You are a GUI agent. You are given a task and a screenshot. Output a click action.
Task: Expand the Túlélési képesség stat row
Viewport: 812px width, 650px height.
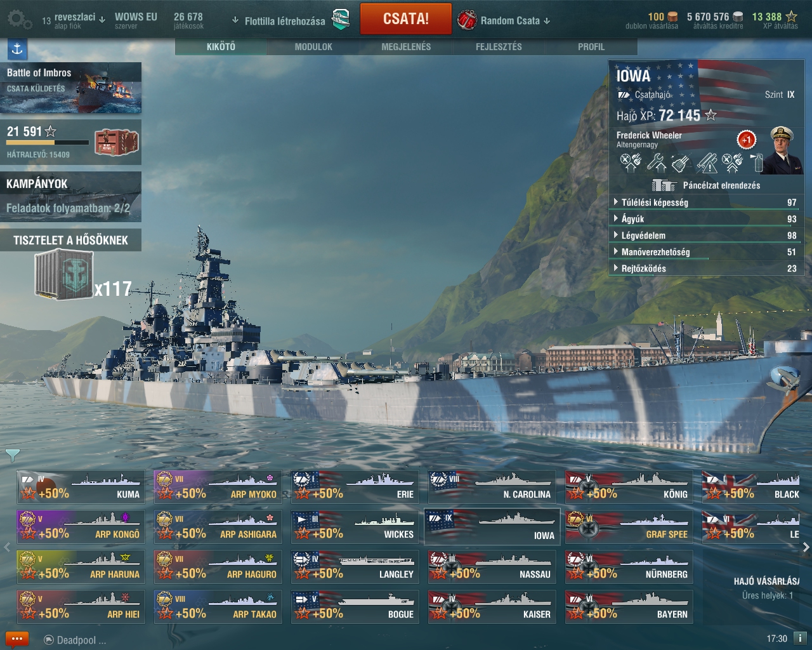point(706,202)
